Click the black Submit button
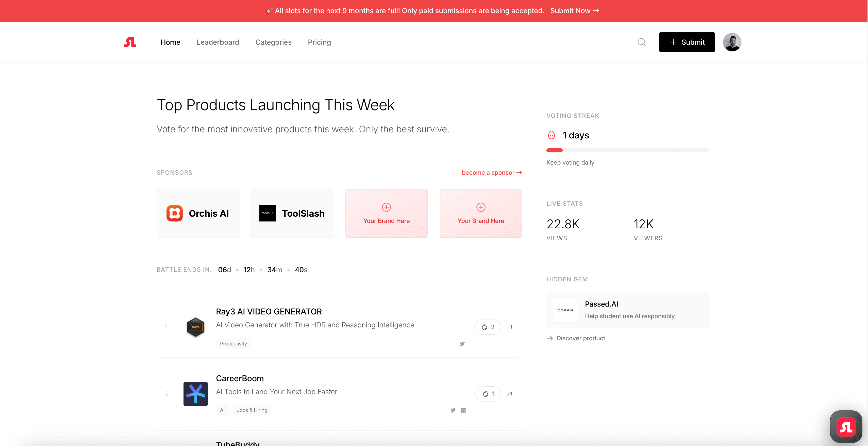Viewport: 868px width, 446px height. pos(687,42)
